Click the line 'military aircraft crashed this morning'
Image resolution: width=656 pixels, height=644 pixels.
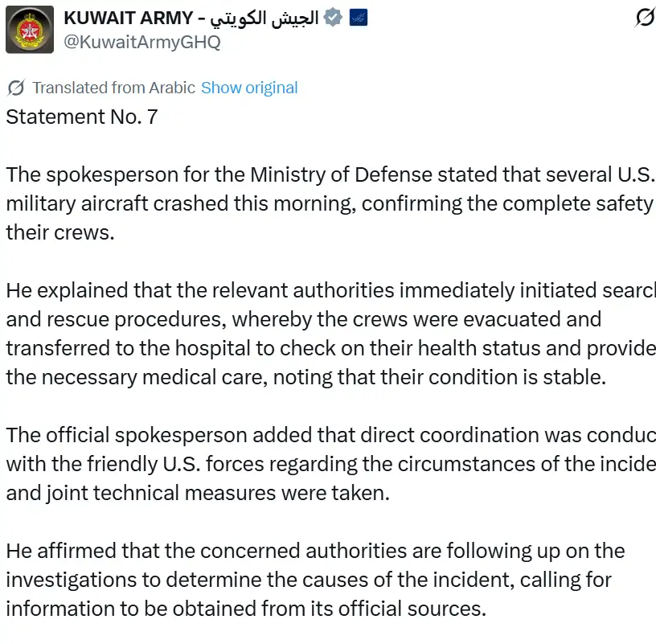[x=328, y=203]
